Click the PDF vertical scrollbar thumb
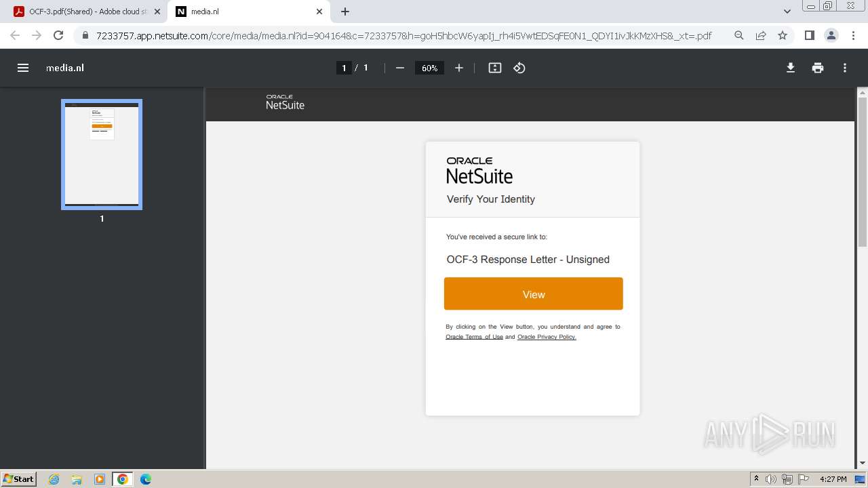This screenshot has width=868, height=488. point(863,172)
